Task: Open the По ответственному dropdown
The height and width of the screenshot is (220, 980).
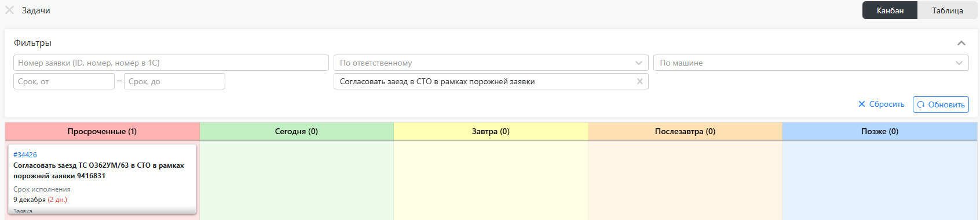Action: click(491, 63)
